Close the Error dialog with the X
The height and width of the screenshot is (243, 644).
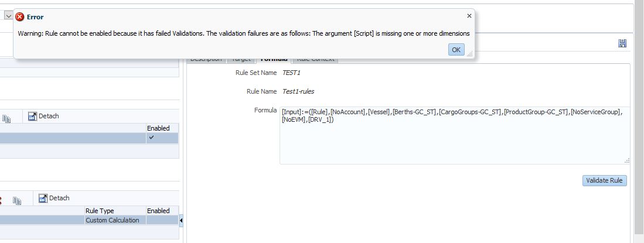[x=469, y=16]
